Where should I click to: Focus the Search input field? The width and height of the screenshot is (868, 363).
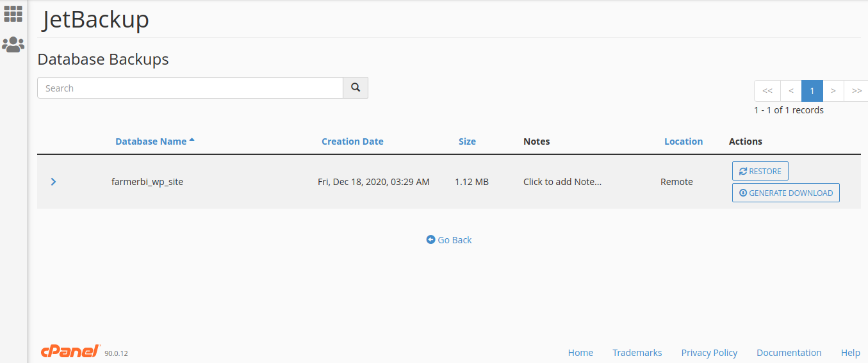(190, 88)
